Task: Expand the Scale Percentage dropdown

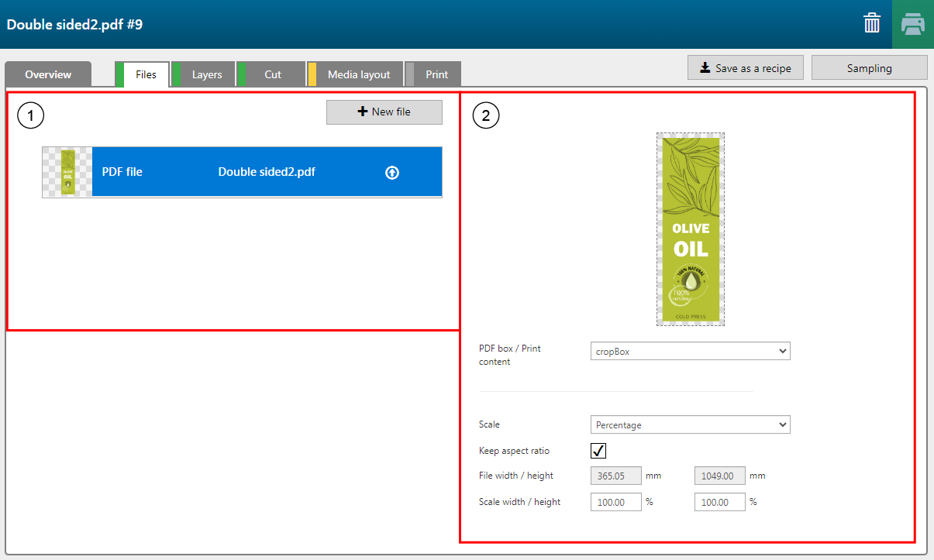Action: pyautogui.click(x=690, y=424)
